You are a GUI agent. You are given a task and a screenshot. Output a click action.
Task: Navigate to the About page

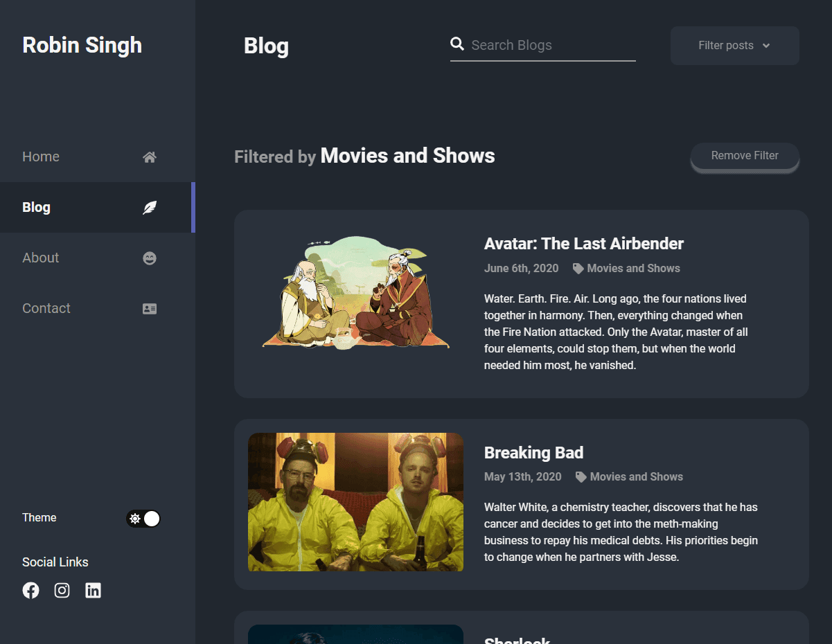tap(40, 258)
